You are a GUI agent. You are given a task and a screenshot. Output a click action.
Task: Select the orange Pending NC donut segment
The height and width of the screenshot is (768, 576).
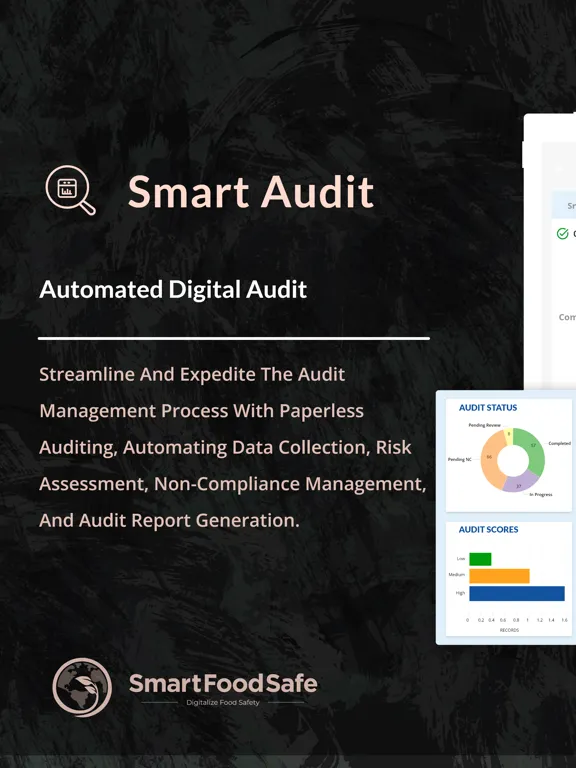coord(490,458)
